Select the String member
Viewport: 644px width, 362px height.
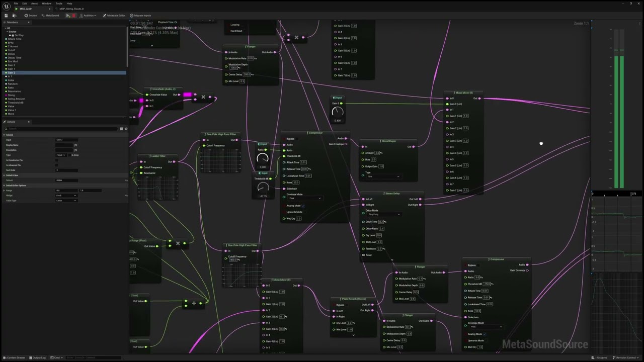tap(11, 95)
